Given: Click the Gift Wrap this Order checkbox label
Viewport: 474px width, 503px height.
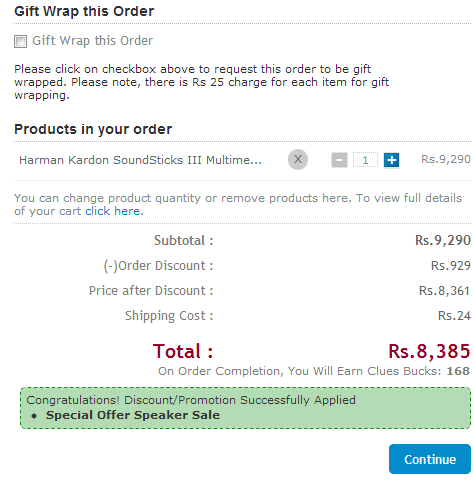Looking at the screenshot, I should (93, 41).
